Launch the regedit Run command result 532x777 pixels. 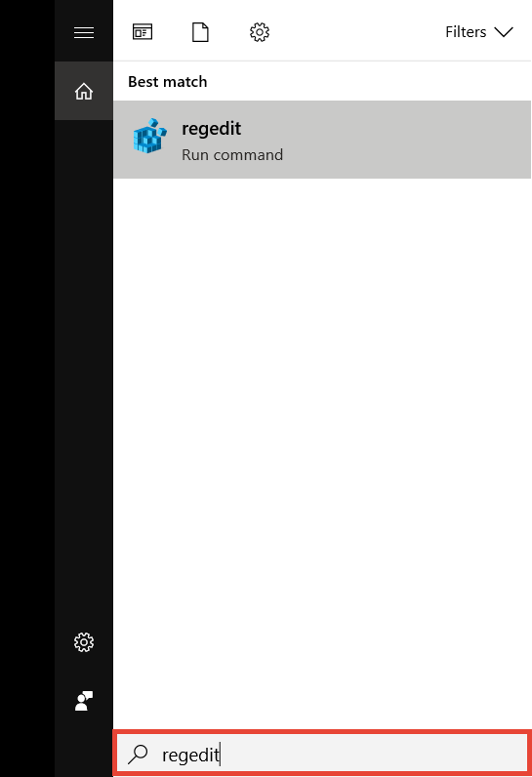(x=322, y=140)
